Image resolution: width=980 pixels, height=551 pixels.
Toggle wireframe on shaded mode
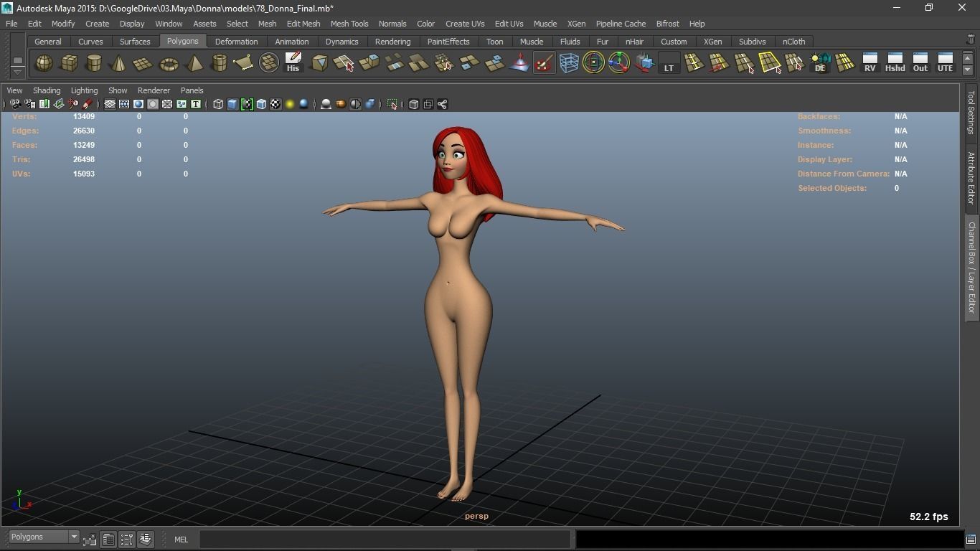click(x=261, y=104)
